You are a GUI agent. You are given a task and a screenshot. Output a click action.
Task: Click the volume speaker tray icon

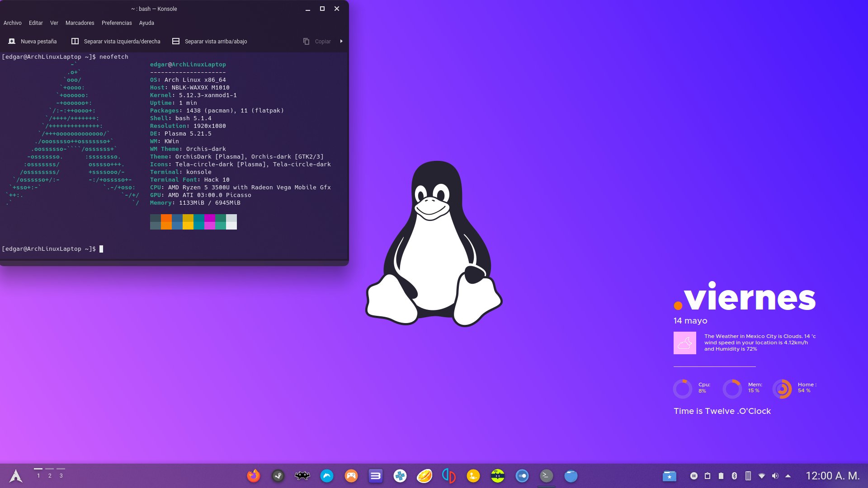(x=775, y=476)
